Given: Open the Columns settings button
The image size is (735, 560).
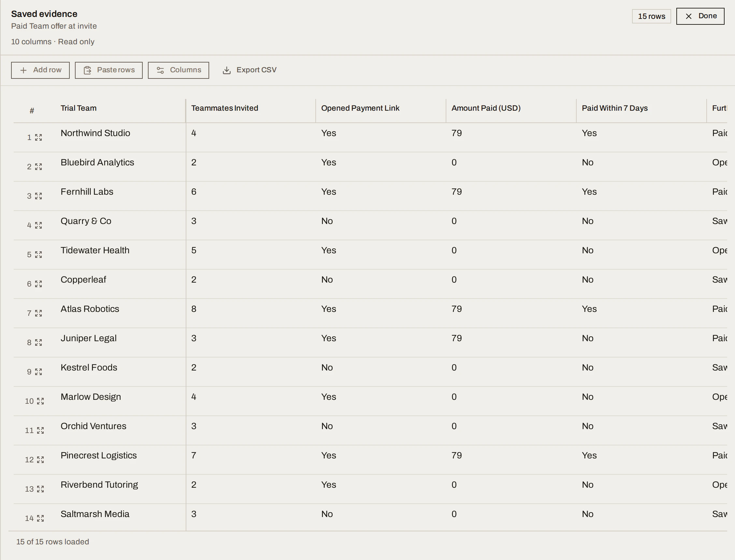Looking at the screenshot, I should pyautogui.click(x=179, y=70).
